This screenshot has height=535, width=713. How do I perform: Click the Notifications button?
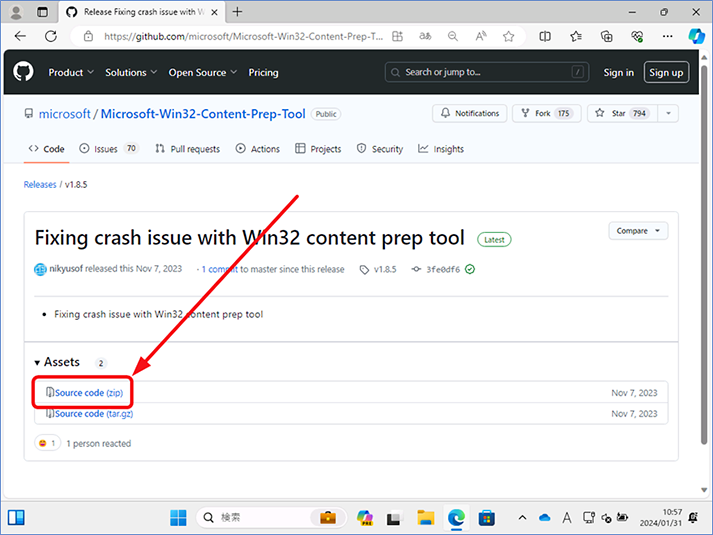click(470, 113)
